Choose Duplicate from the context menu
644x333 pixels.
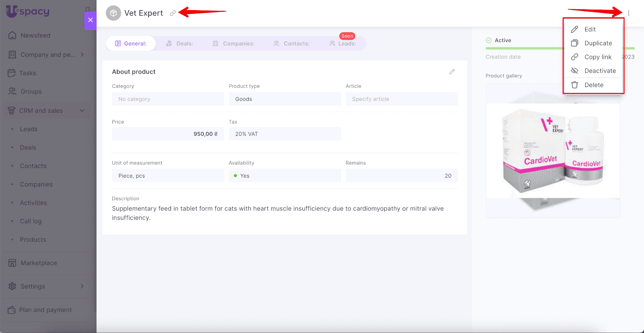tap(598, 43)
